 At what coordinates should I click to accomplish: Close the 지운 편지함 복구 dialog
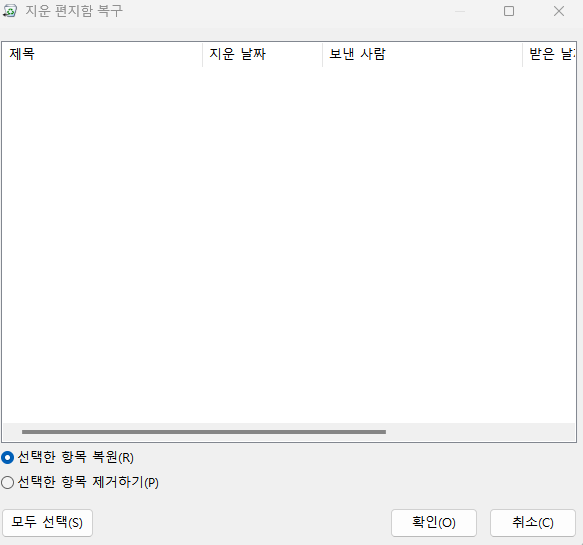point(558,11)
